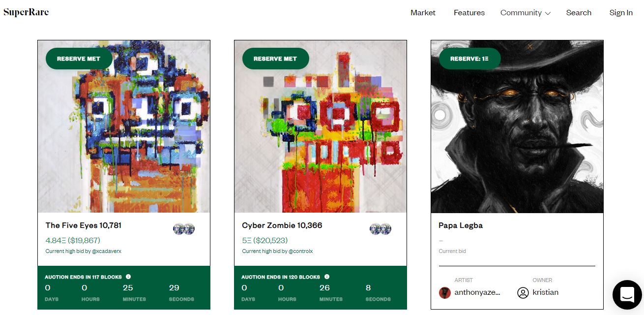Click the Sign In link
Viewport: 644px width, 315px height.
click(x=621, y=13)
